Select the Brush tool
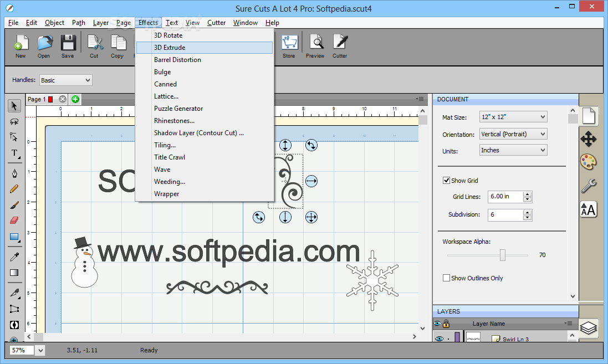Image resolution: width=608 pixels, height=364 pixels. [14, 205]
